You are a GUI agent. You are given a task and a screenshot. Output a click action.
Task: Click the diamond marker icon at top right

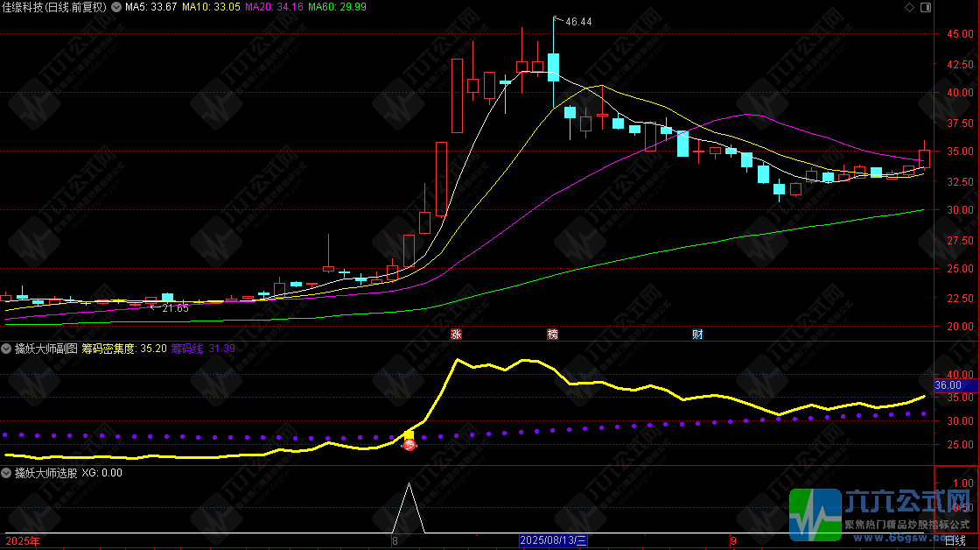click(x=909, y=8)
